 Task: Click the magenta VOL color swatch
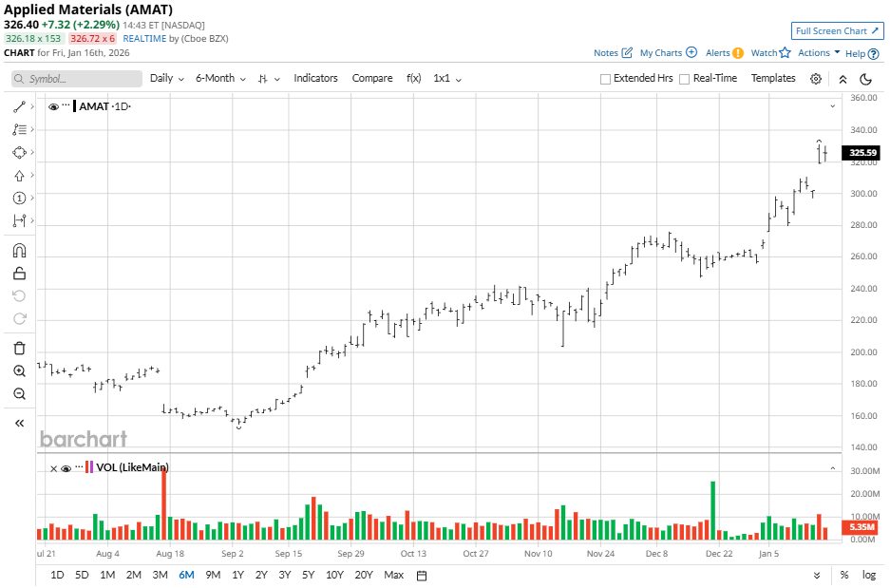point(92,467)
